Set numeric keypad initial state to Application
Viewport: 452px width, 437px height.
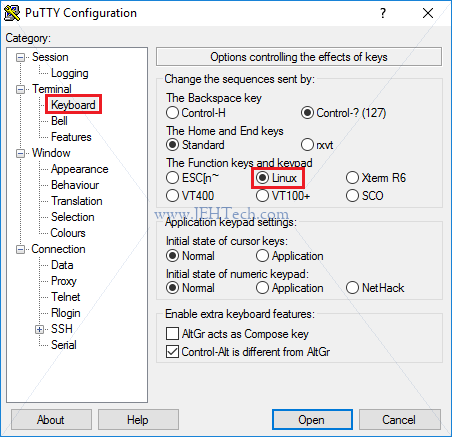(x=289, y=288)
